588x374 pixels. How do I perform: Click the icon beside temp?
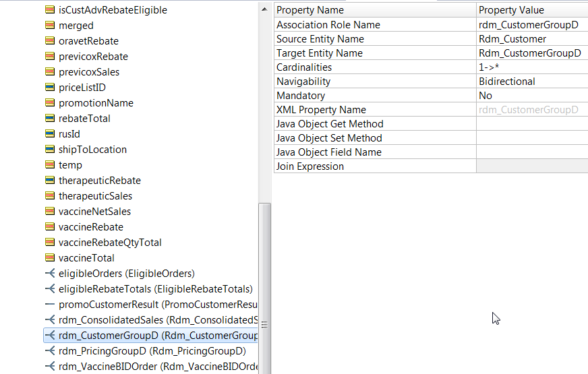click(x=49, y=164)
